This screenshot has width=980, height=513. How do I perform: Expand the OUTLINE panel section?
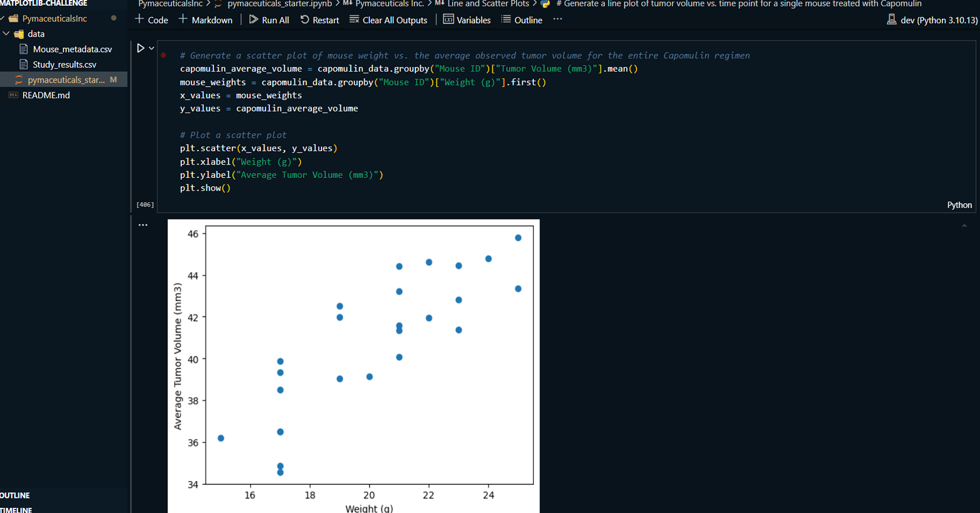(x=15, y=495)
